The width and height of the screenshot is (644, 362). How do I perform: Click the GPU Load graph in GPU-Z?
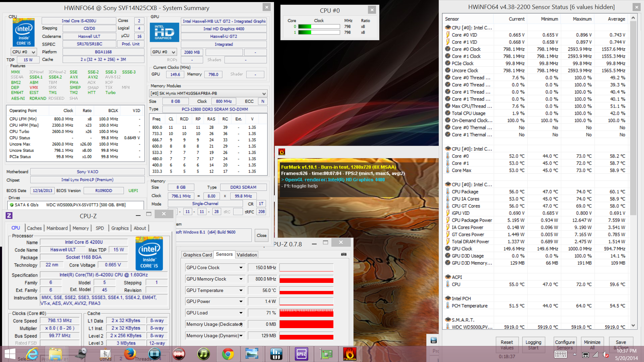click(306, 313)
